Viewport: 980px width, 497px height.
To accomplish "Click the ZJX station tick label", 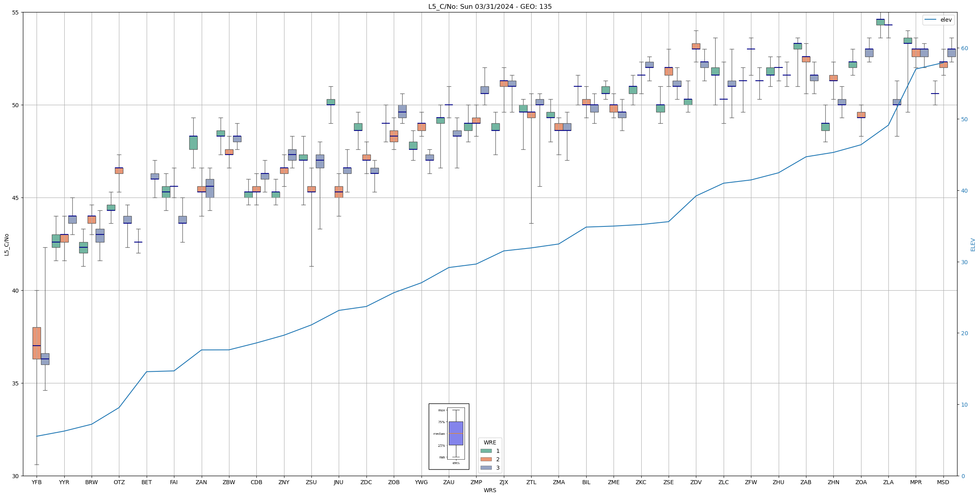I will pos(504,482).
